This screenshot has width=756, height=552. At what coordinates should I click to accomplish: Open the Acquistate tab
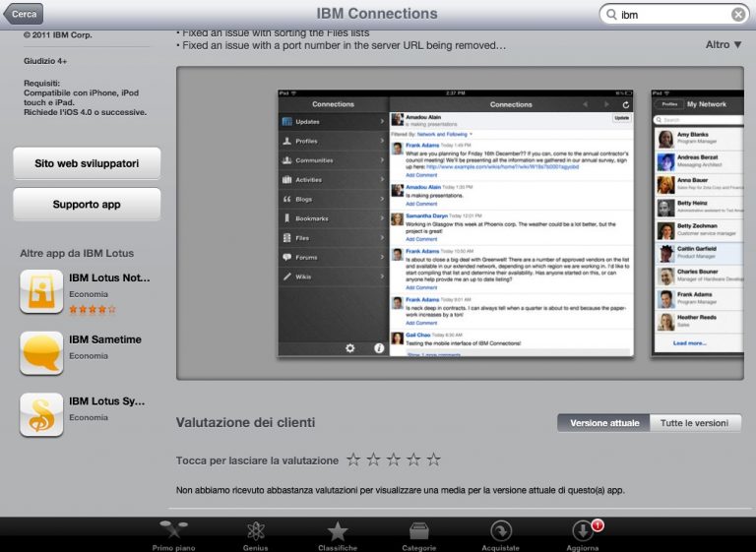coord(500,535)
